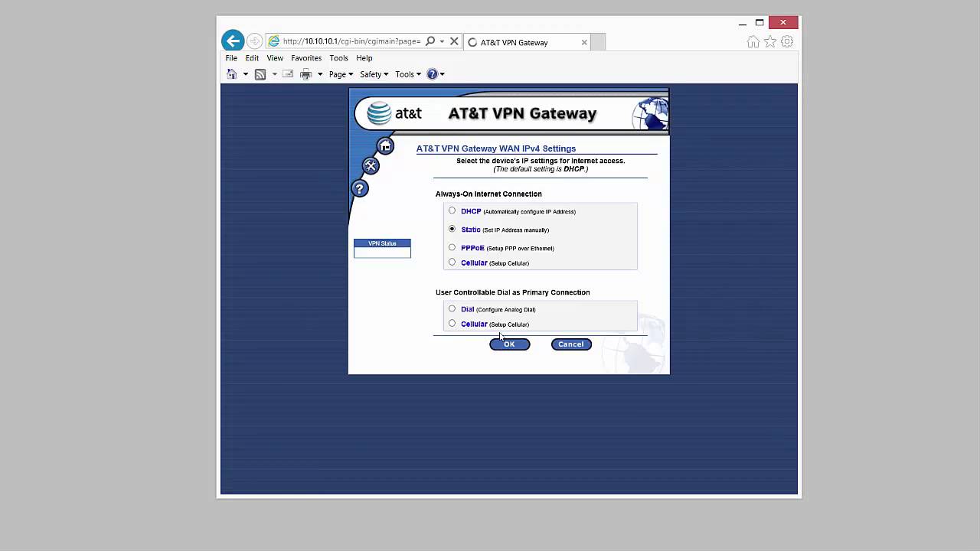
Task: Click the Read mail icon
Action: (288, 74)
